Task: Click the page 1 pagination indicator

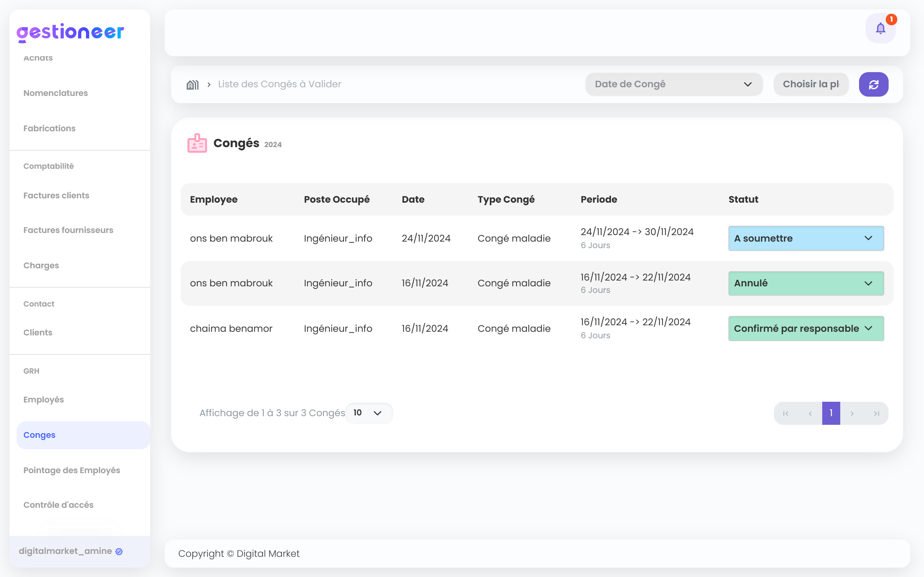Action: (x=831, y=413)
